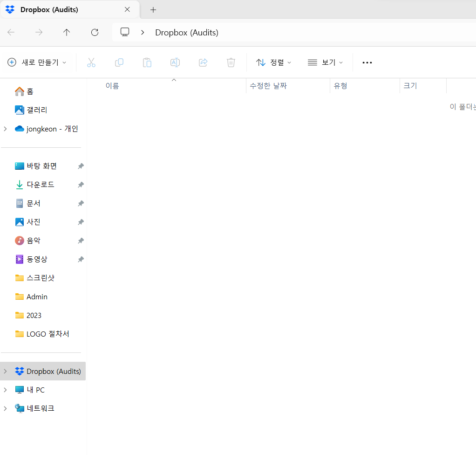Click the Copy icon in toolbar
Screen dimensions: 476x455
point(119,62)
